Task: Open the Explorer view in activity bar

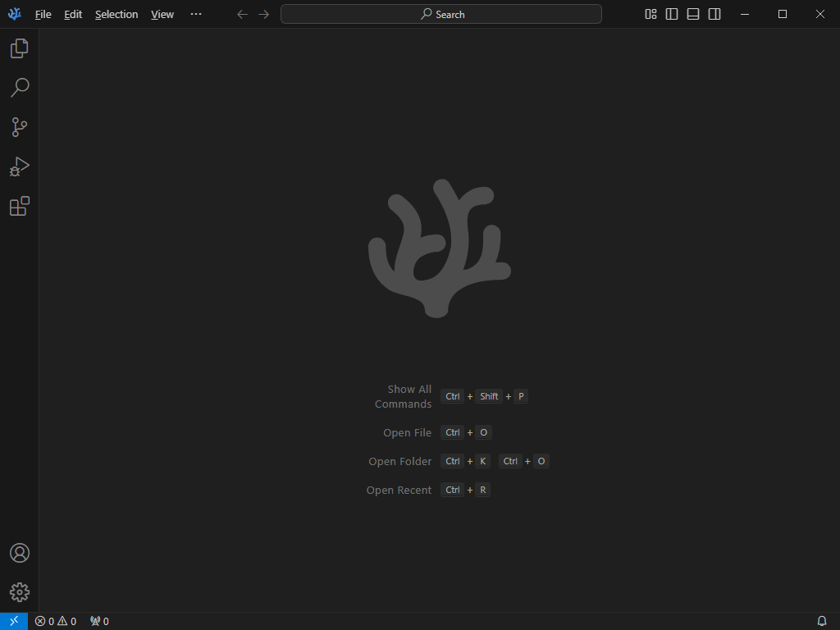Action: [x=20, y=48]
